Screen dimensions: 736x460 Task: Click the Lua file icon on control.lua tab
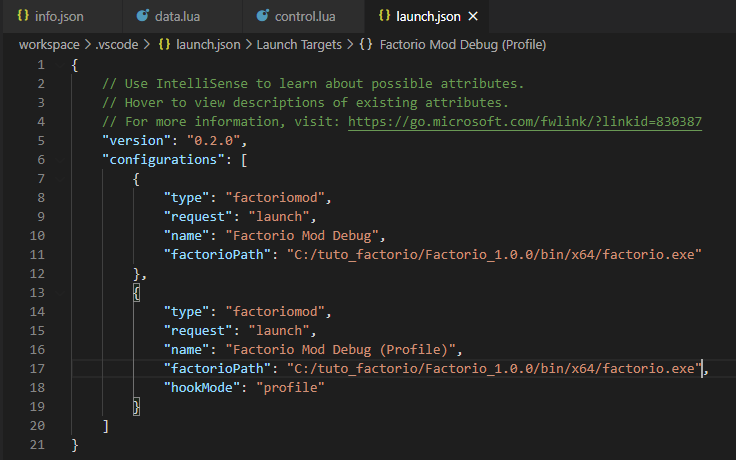(263, 17)
